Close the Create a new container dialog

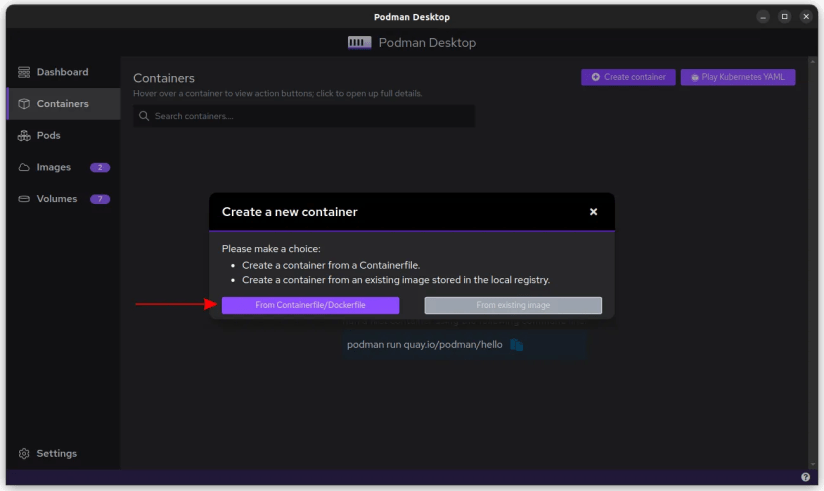click(x=593, y=212)
